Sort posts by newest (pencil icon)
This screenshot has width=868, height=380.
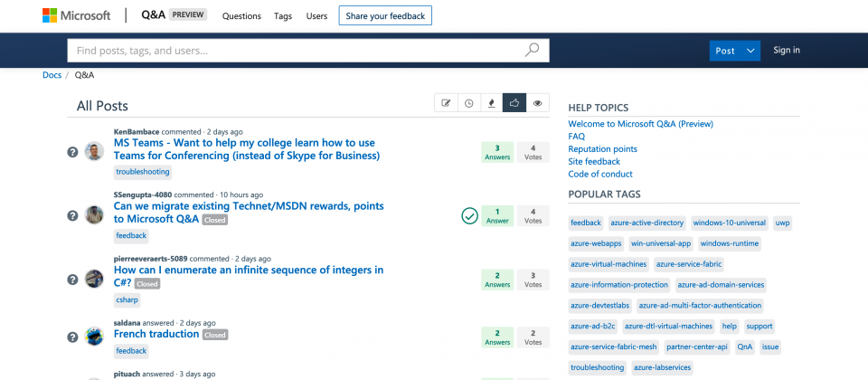[x=446, y=103]
